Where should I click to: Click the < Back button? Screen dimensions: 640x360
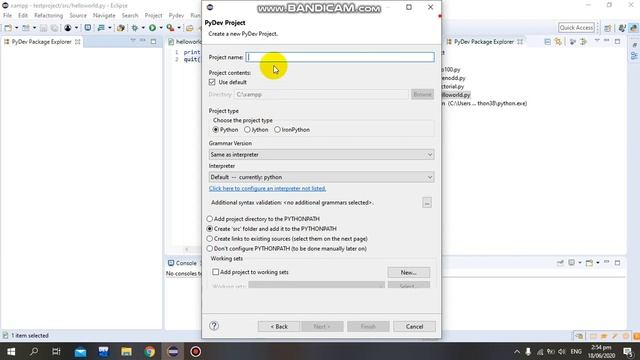click(x=279, y=327)
